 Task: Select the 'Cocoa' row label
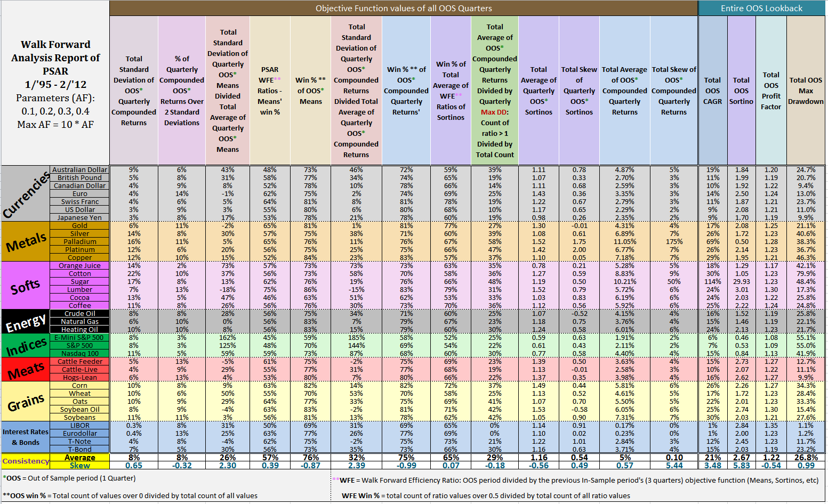79,297
